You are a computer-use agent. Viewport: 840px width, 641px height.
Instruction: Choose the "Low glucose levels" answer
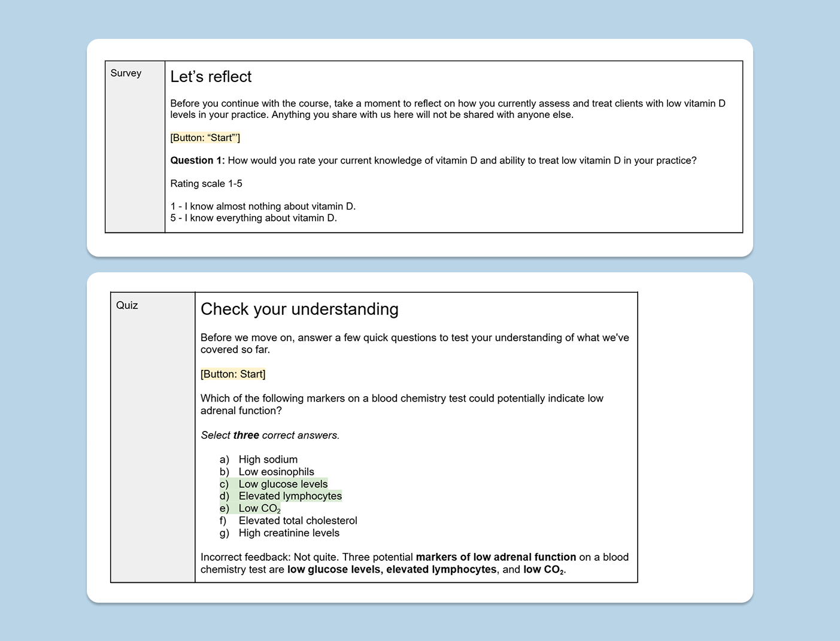click(283, 484)
